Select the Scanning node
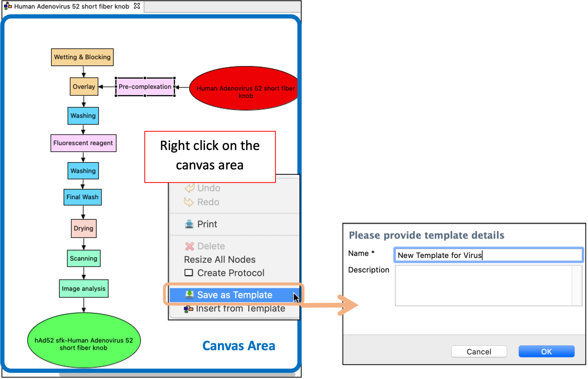 [x=84, y=258]
